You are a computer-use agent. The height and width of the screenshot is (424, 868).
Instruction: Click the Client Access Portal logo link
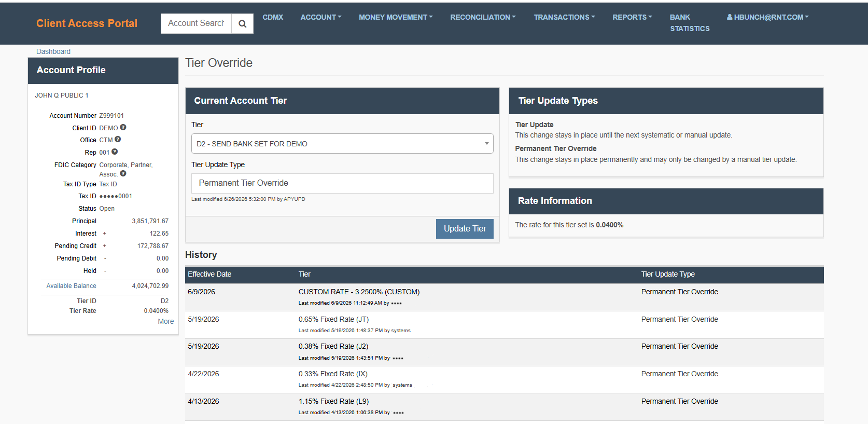(x=87, y=23)
